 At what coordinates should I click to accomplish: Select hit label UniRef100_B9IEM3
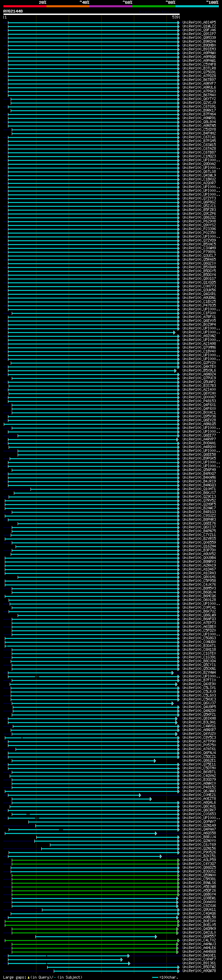click(199, 49)
